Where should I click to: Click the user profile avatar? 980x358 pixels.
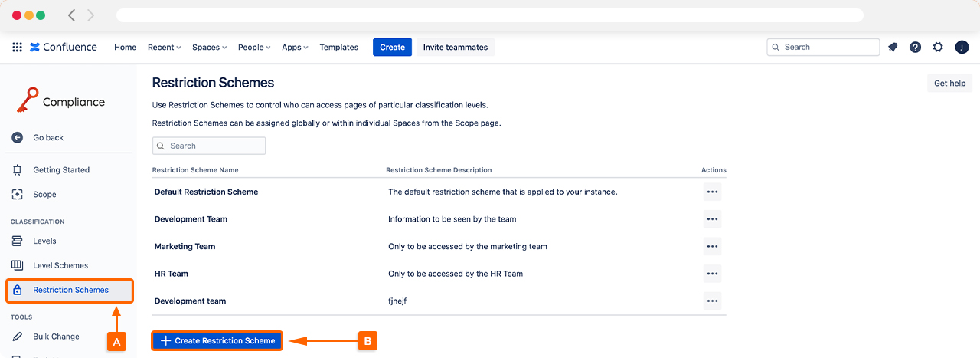coord(962,47)
